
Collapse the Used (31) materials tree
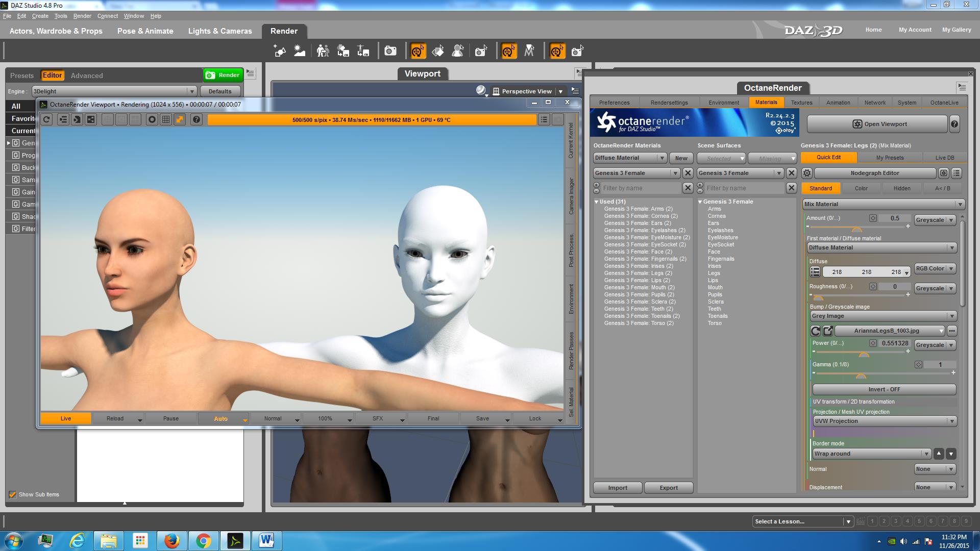(x=596, y=202)
